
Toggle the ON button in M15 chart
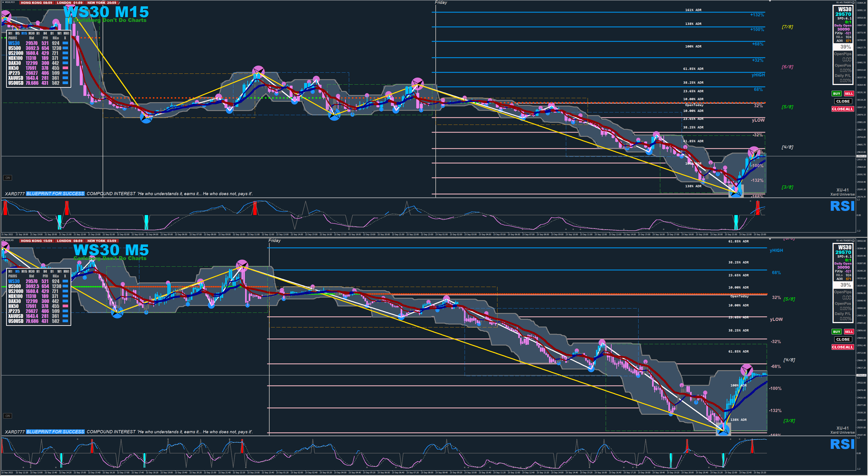coord(7,178)
